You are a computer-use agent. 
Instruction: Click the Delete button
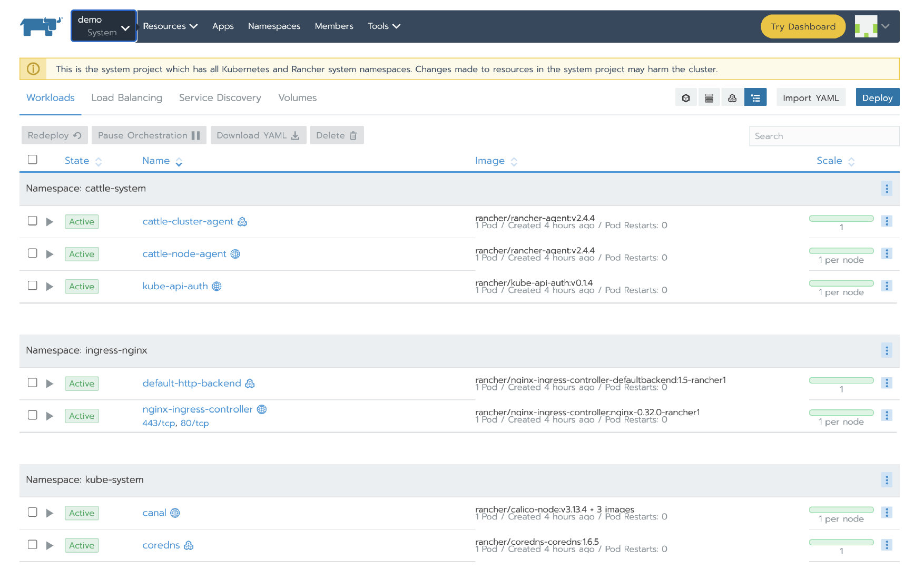(x=337, y=135)
